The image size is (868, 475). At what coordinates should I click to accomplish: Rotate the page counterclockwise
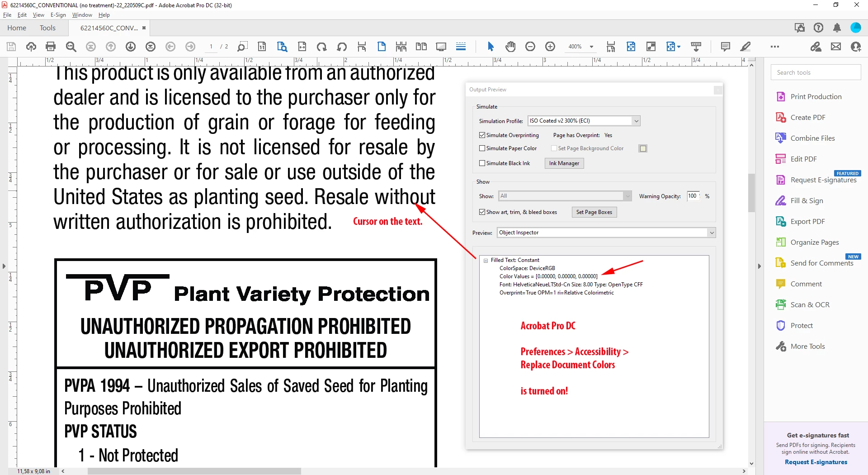pyautogui.click(x=342, y=47)
